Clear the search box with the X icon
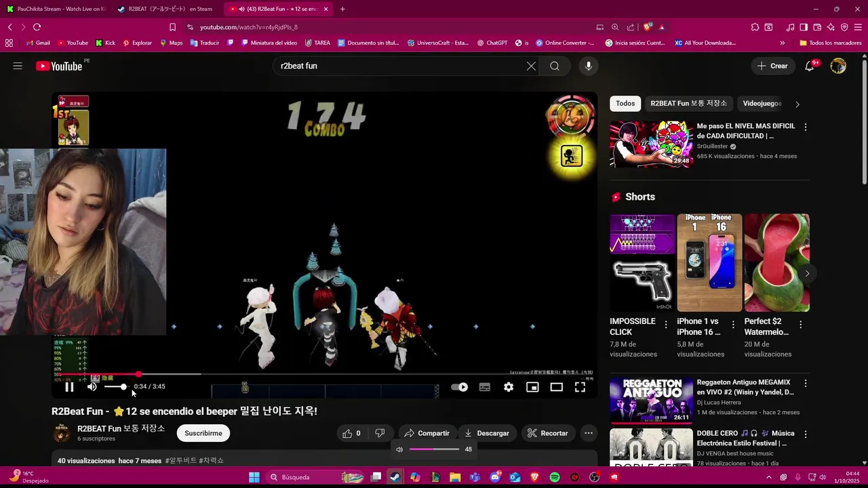This screenshot has width=868, height=488. [x=531, y=66]
